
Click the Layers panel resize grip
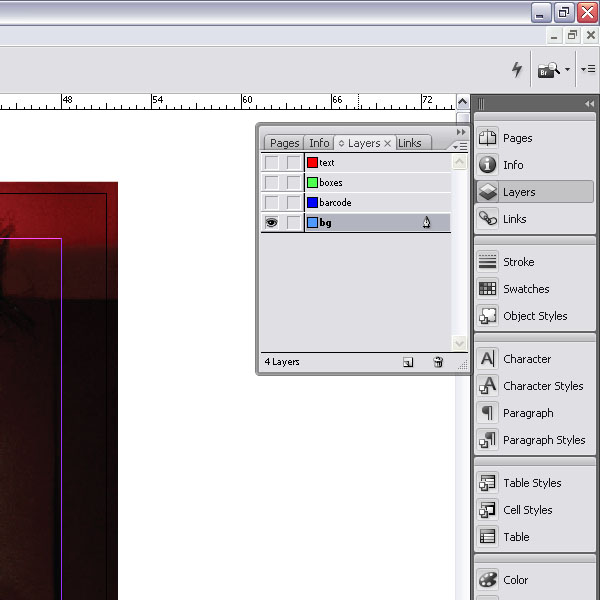[463, 365]
